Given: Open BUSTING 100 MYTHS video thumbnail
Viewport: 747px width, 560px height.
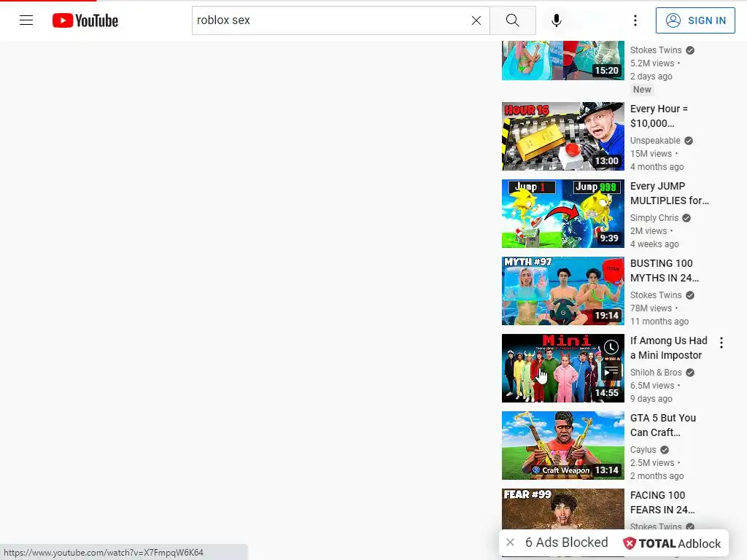Looking at the screenshot, I should pos(562,291).
